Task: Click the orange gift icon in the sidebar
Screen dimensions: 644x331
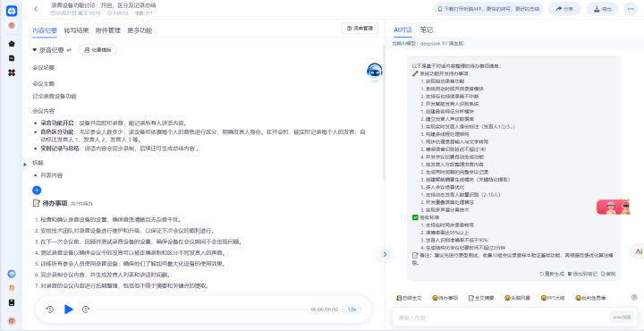Action: point(12,288)
